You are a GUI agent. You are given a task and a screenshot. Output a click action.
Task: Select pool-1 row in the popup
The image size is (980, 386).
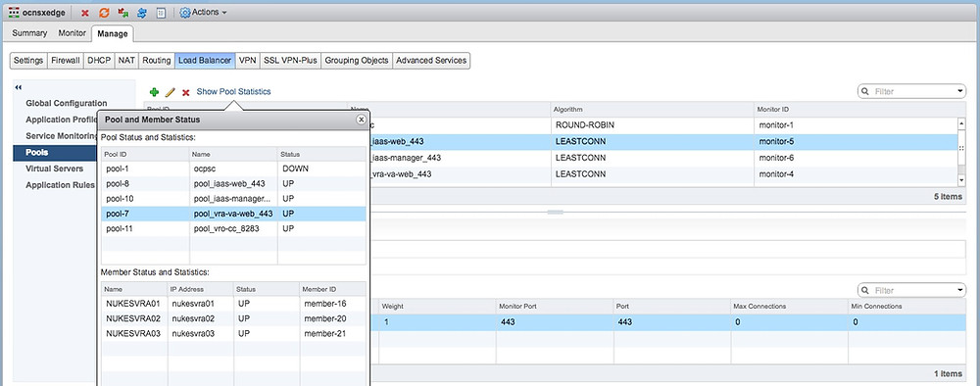tap(234, 169)
